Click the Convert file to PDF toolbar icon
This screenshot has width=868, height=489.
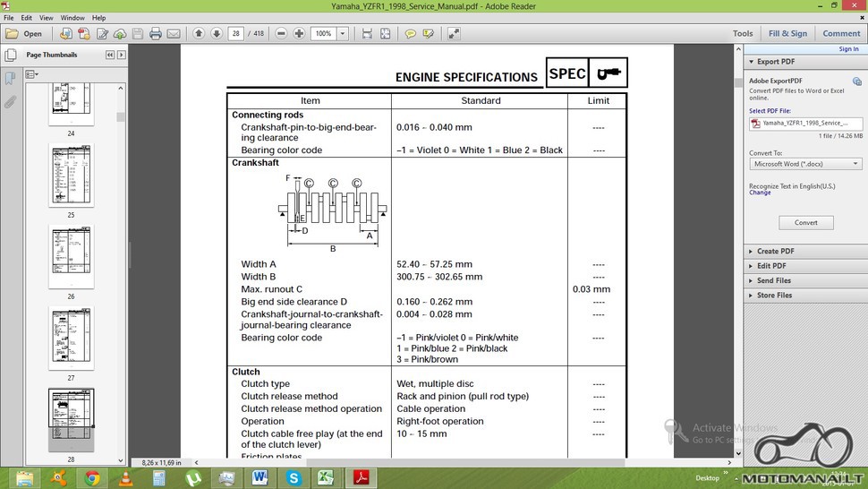(65, 34)
